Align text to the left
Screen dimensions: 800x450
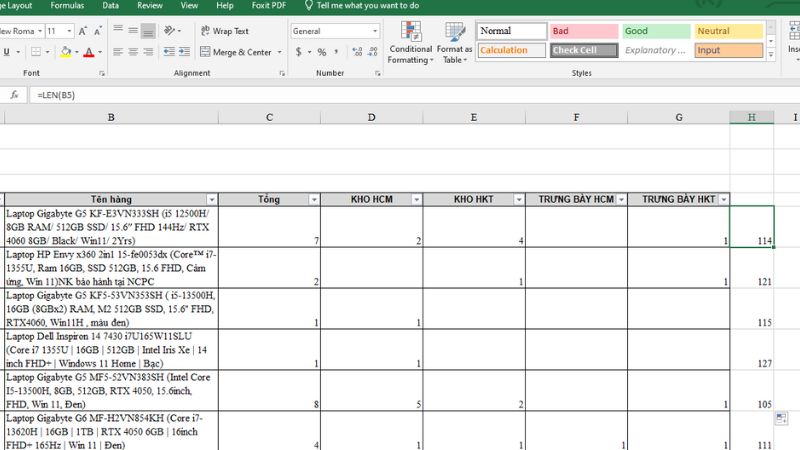118,52
